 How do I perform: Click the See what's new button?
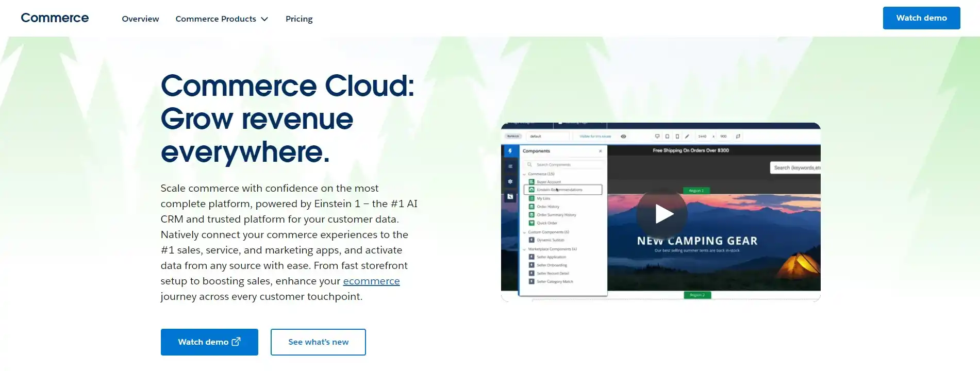tap(318, 342)
